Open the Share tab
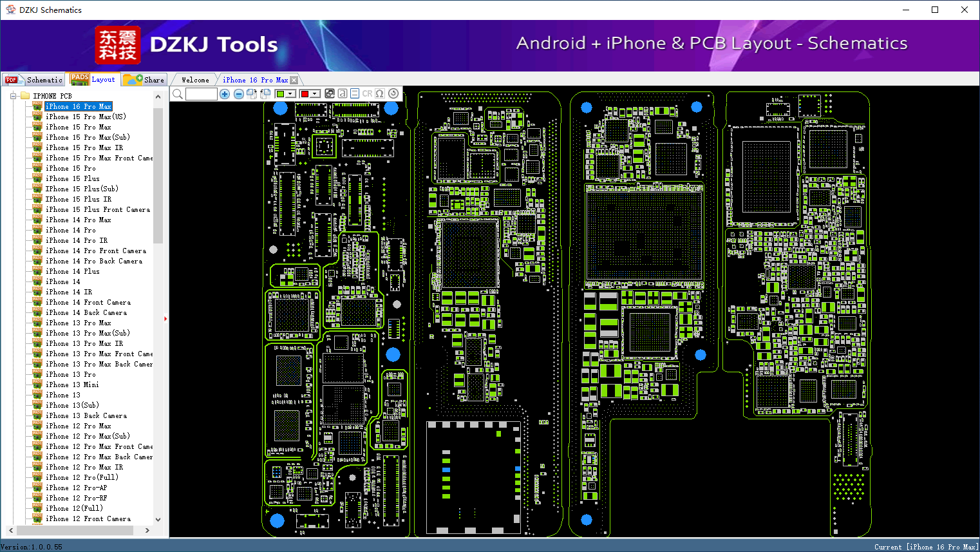 (144, 80)
